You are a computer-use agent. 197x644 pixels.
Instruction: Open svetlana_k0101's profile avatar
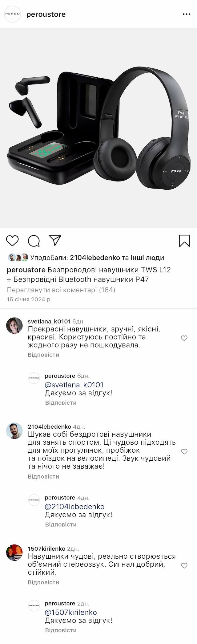point(14,325)
